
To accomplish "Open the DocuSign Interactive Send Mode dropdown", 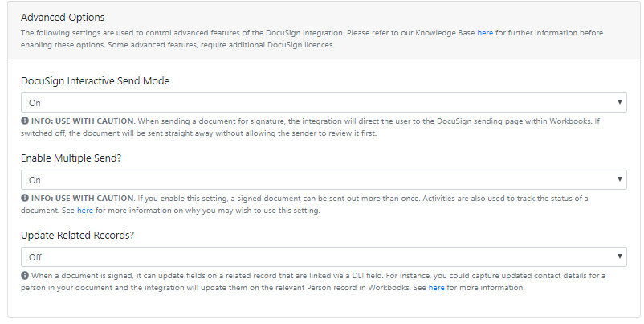I will click(x=324, y=102).
